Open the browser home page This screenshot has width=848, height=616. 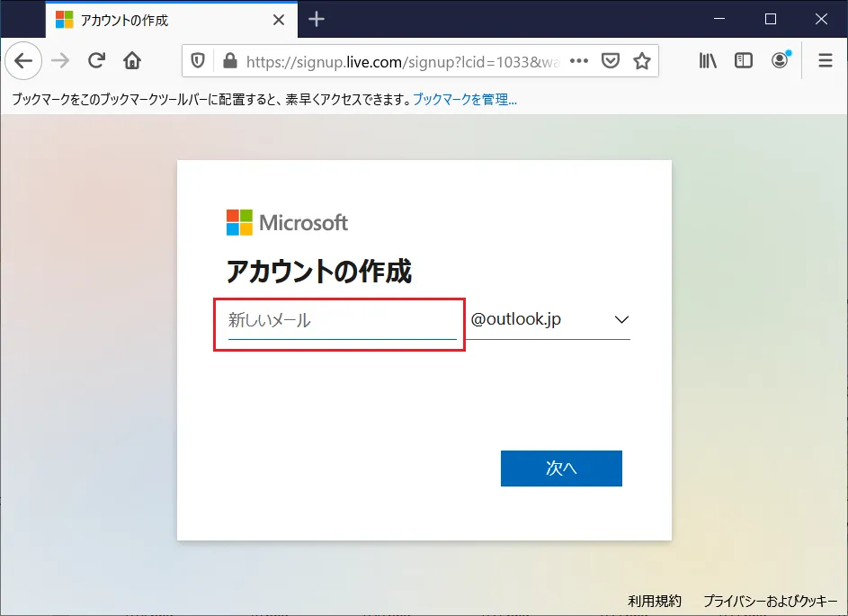(132, 60)
